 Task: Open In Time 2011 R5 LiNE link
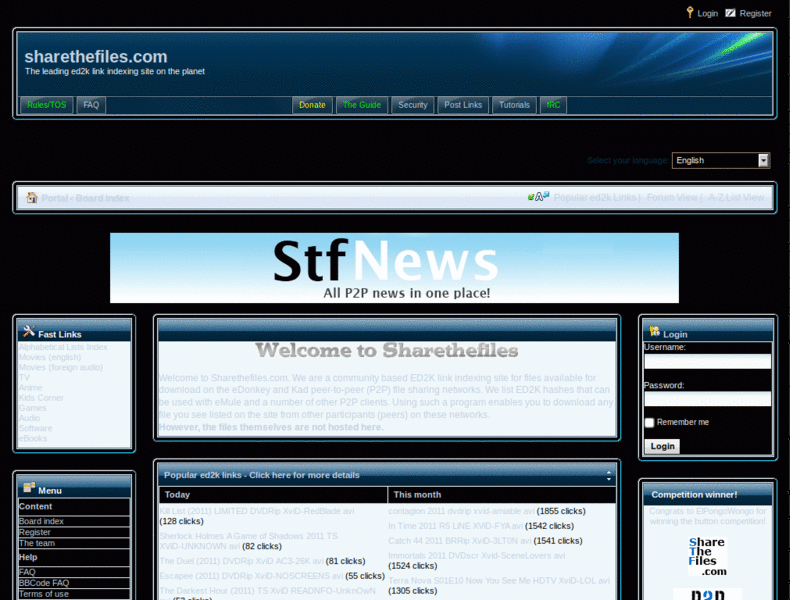pyautogui.click(x=455, y=526)
